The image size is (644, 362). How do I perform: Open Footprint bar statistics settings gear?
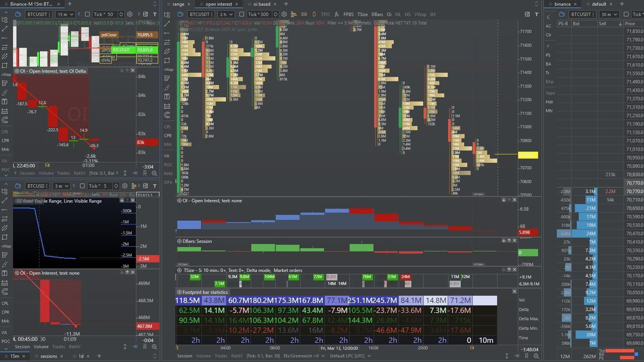[179, 292]
